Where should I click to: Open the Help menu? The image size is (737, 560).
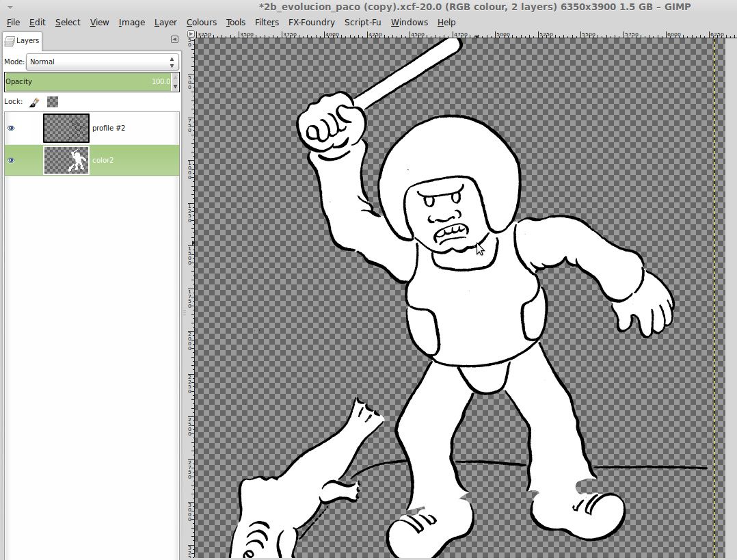(446, 22)
